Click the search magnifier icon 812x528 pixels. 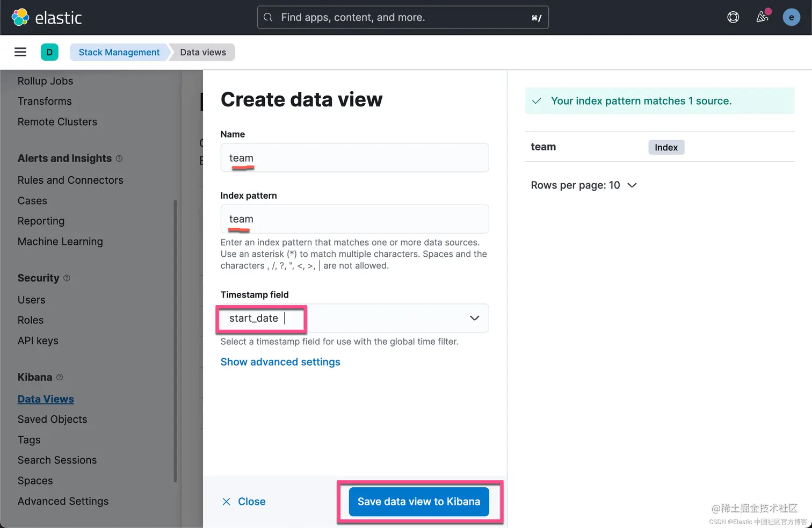click(268, 17)
